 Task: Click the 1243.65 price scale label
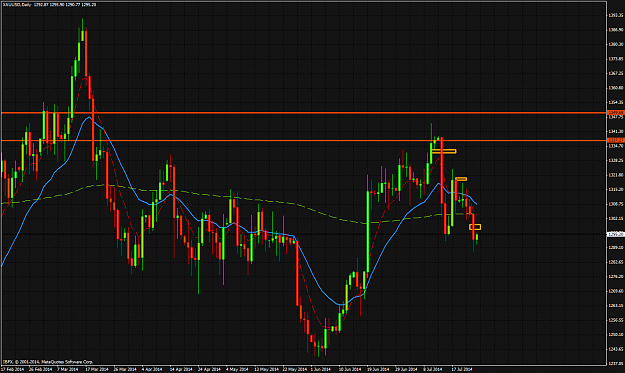[x=616, y=349]
